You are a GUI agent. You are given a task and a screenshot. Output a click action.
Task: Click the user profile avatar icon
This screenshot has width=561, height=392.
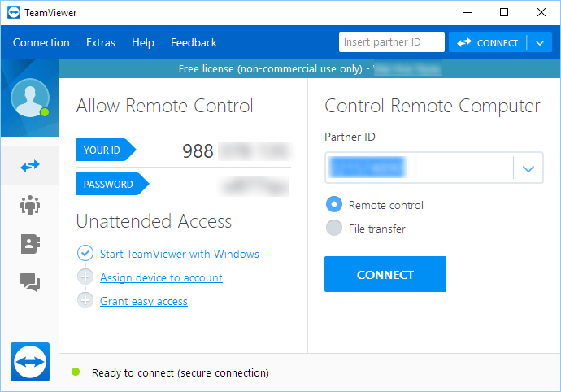30,98
